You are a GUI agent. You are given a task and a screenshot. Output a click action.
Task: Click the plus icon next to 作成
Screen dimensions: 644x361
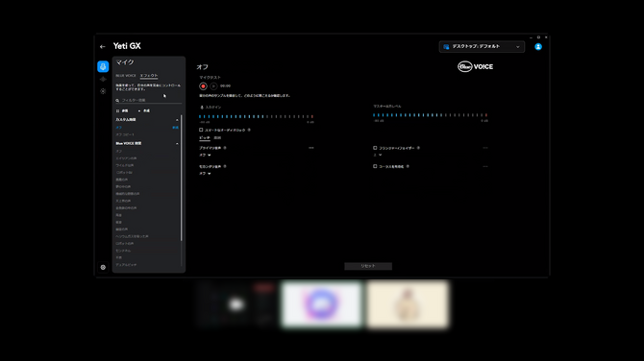(139, 110)
